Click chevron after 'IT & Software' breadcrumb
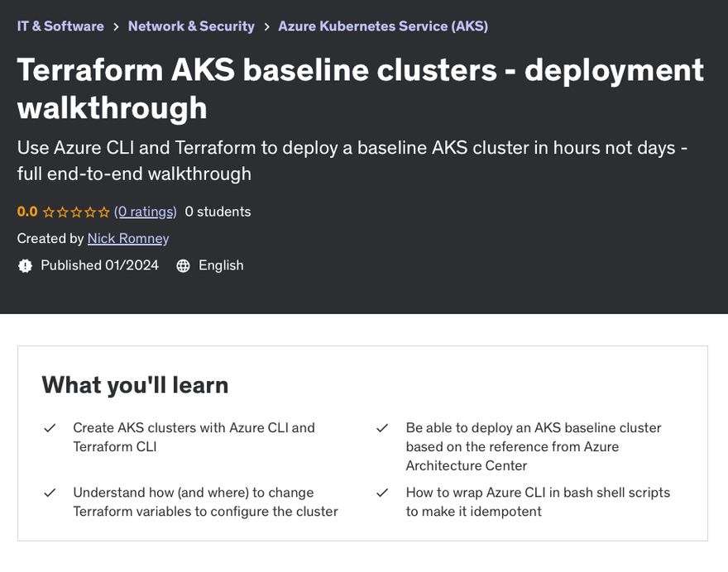Image resolution: width=728 pixels, height=572 pixels. point(116,26)
